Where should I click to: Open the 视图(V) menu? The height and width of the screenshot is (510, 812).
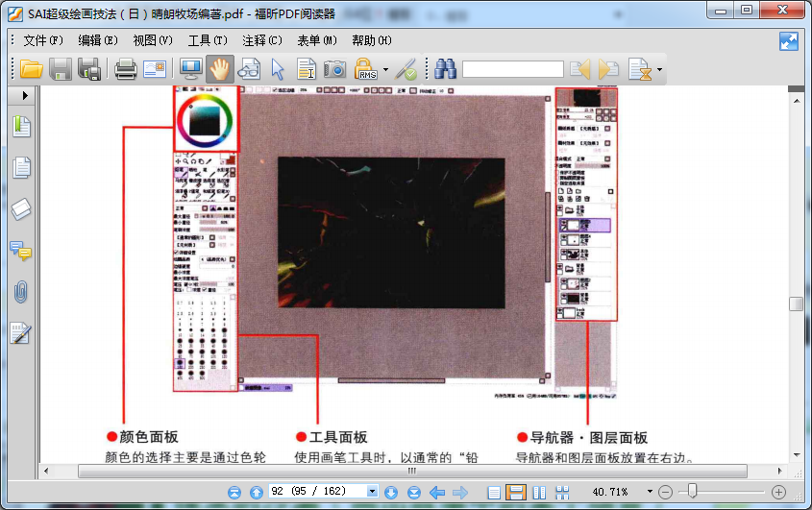tap(152, 40)
